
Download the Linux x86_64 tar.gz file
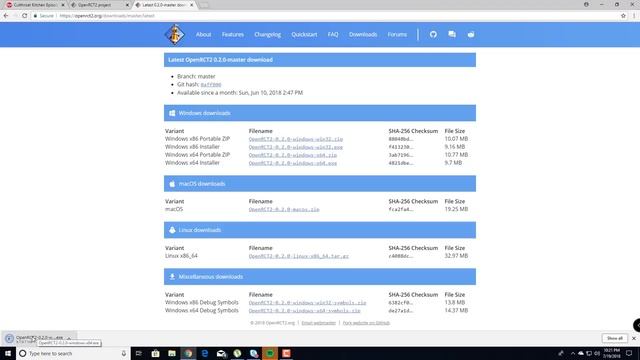298,256
